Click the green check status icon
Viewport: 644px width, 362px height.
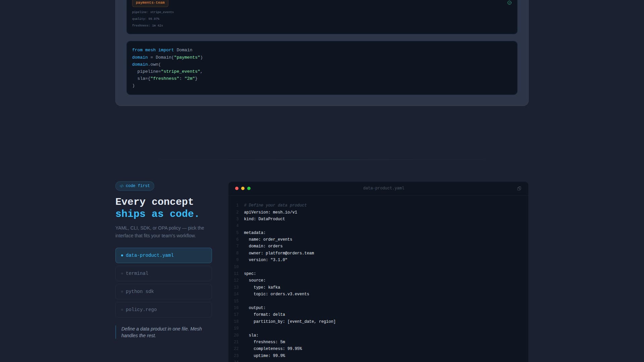point(509,3)
